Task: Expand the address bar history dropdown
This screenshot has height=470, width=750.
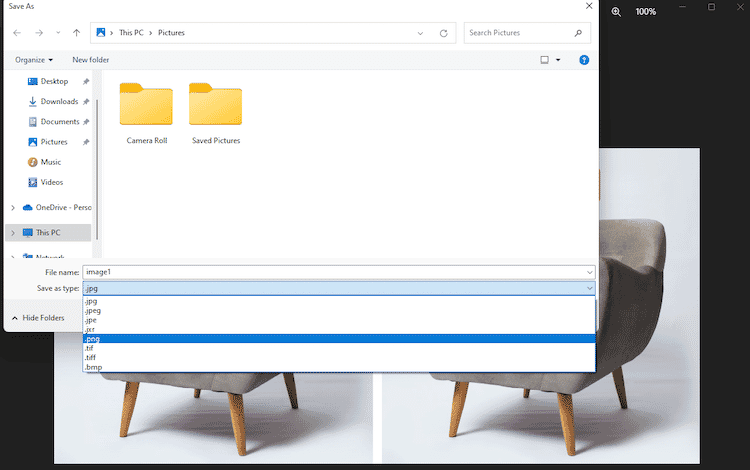Action: click(x=421, y=33)
